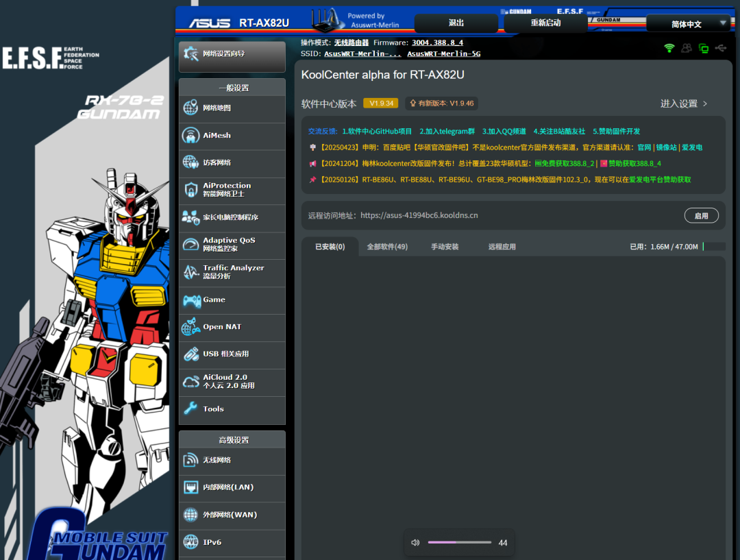Open the 简体中文 language dropdown
740x560 pixels.
688,23
